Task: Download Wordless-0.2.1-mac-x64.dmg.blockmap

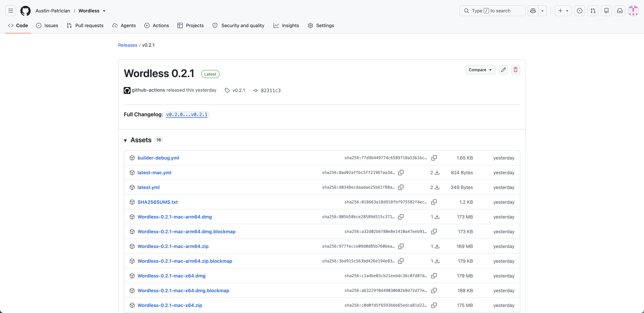Action: click(x=183, y=291)
